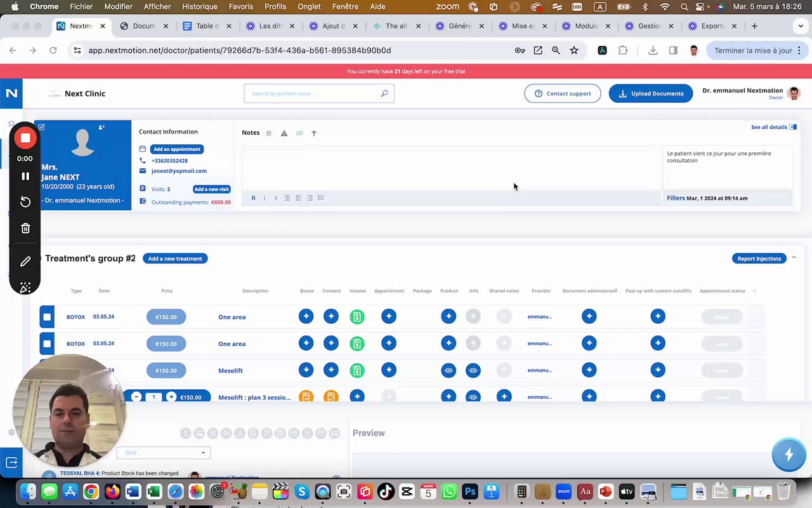This screenshot has height=508, width=812.
Task: Open the Historique menu in the menu bar
Action: [x=200, y=7]
